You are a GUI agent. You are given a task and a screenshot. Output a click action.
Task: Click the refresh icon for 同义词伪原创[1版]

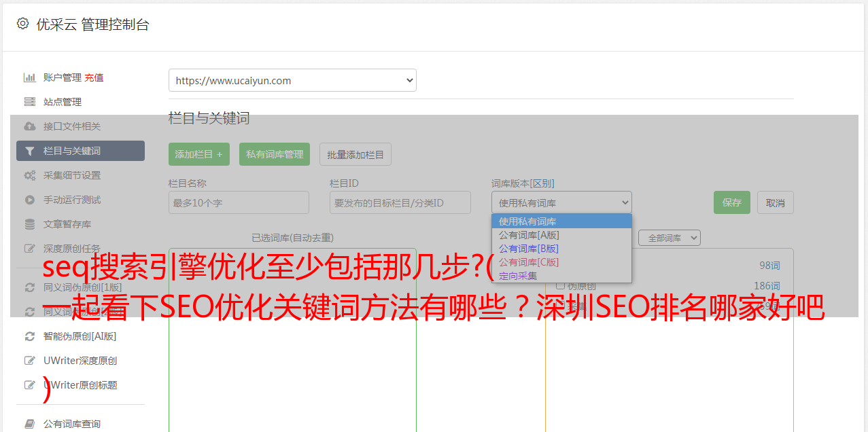pyautogui.click(x=29, y=287)
